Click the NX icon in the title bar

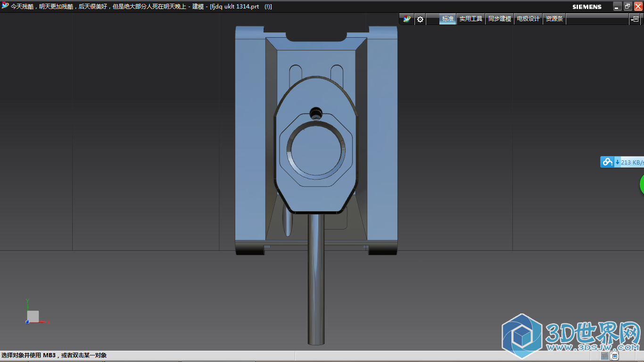click(x=5, y=6)
